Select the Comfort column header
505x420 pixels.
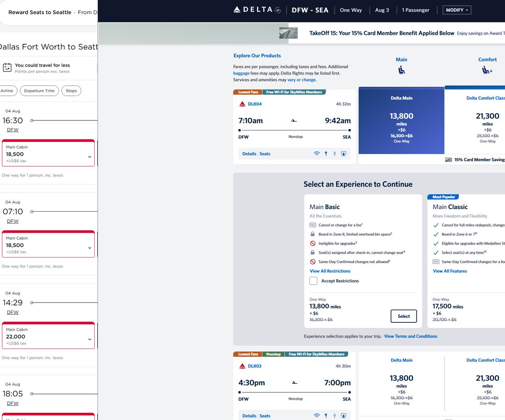487,60
